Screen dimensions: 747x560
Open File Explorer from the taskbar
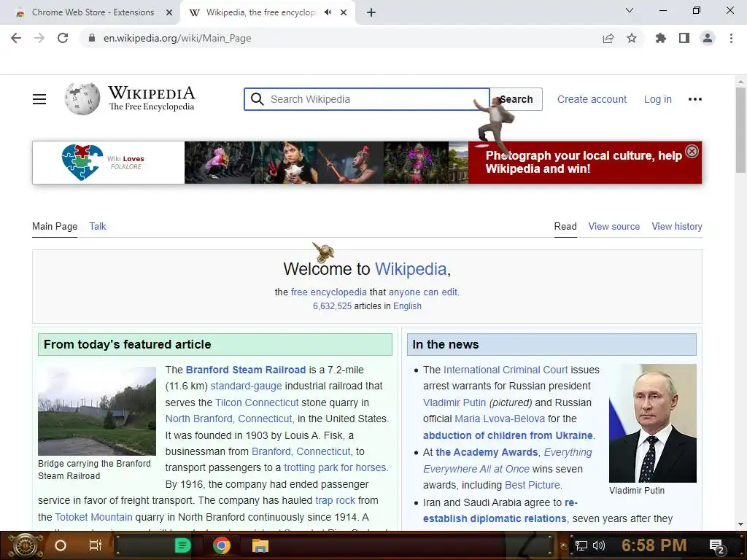click(260, 545)
